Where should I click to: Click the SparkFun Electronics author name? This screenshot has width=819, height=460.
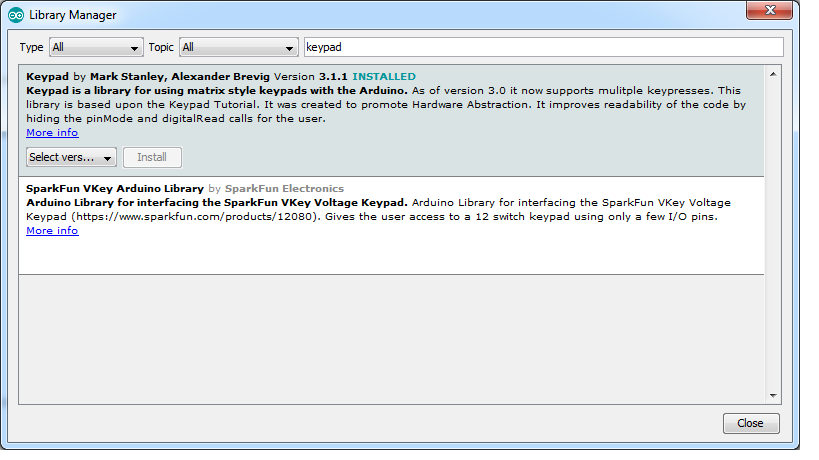point(284,188)
